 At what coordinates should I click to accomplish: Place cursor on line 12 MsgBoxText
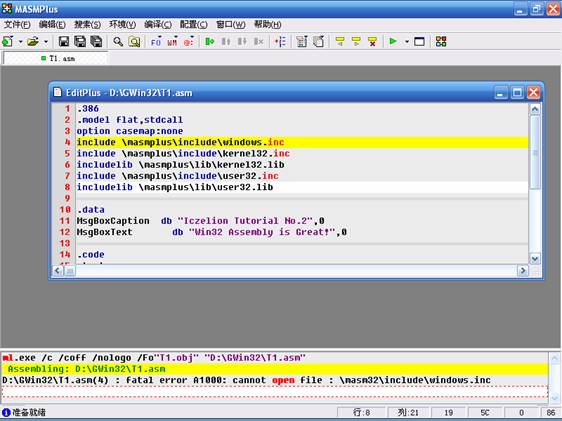click(104, 232)
